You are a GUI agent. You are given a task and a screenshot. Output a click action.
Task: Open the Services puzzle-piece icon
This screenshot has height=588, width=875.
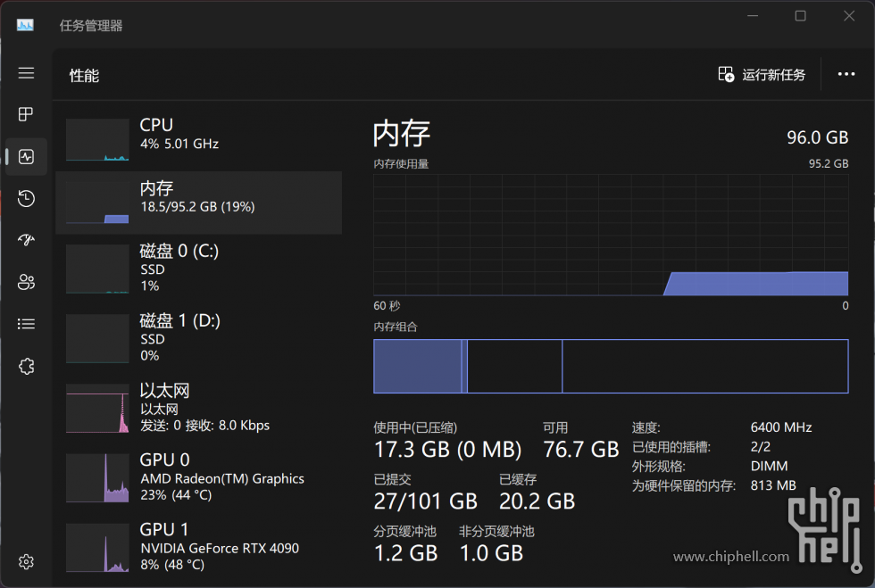pyautogui.click(x=26, y=366)
